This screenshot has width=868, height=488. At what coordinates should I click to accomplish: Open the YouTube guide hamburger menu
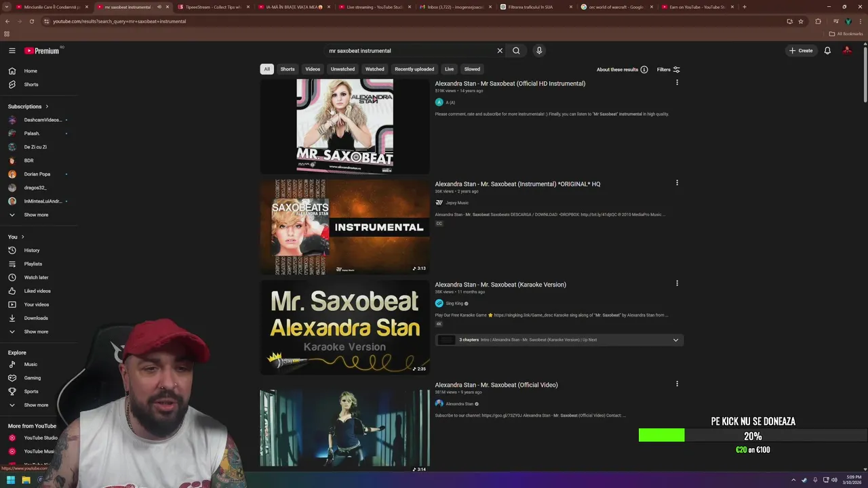tap(12, 50)
